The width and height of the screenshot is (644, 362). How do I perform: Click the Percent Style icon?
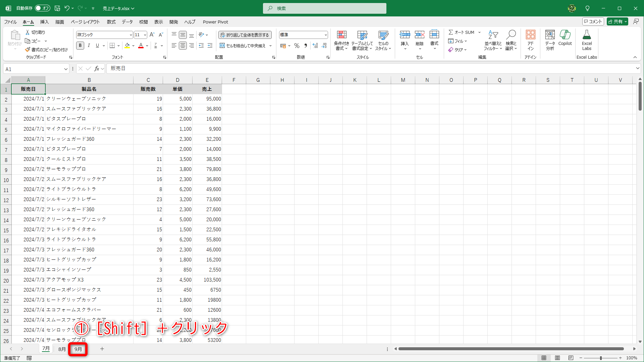coord(297,46)
